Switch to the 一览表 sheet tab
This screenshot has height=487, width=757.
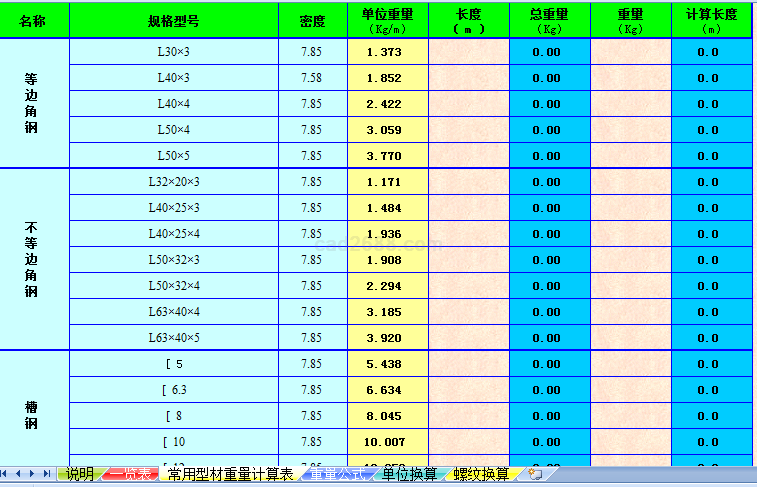point(132,474)
